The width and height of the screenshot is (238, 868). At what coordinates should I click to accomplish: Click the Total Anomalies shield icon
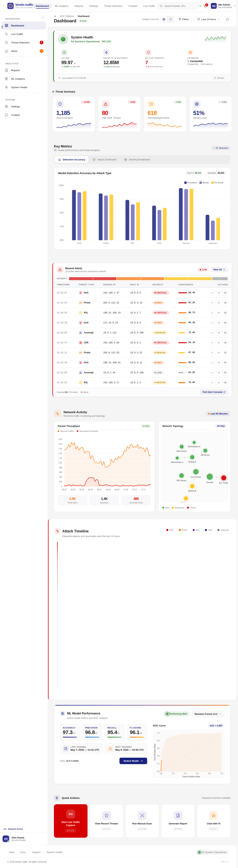click(60, 104)
